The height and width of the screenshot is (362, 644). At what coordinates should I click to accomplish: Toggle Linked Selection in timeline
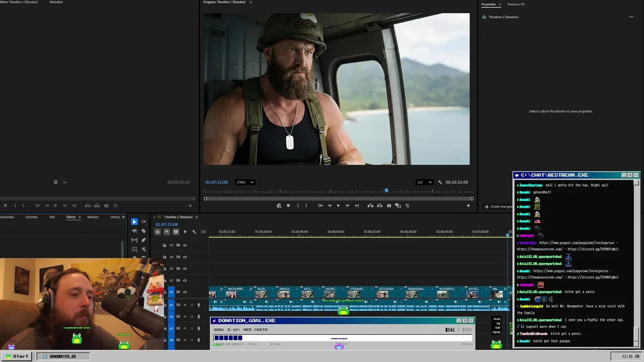coord(176,232)
